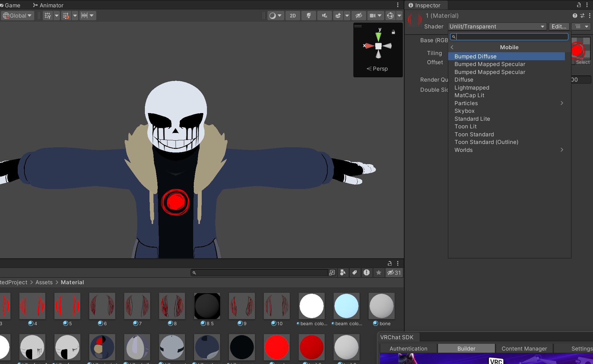
Task: Toggle grid visibility icon in toolbar
Action: tap(47, 16)
